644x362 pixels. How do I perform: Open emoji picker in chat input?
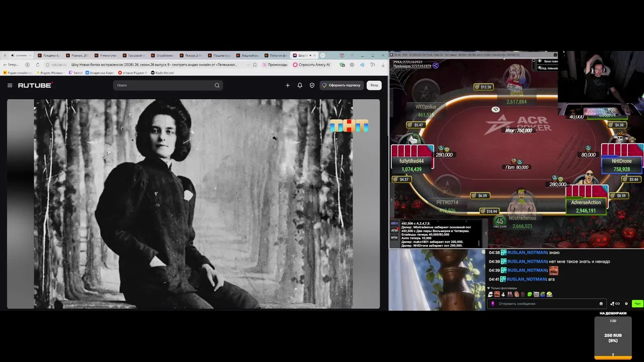pos(601,304)
